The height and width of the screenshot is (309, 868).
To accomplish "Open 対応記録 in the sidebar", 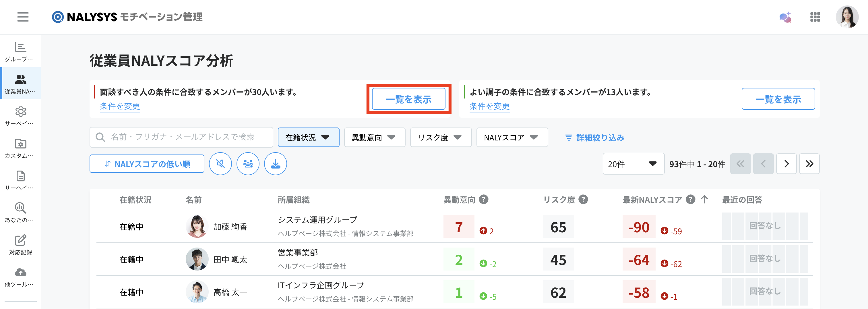I will (21, 245).
